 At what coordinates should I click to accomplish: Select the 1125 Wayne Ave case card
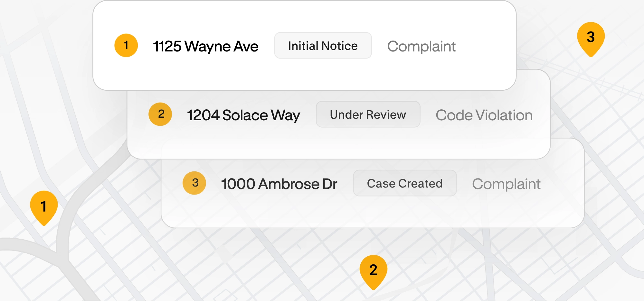pyautogui.click(x=305, y=45)
